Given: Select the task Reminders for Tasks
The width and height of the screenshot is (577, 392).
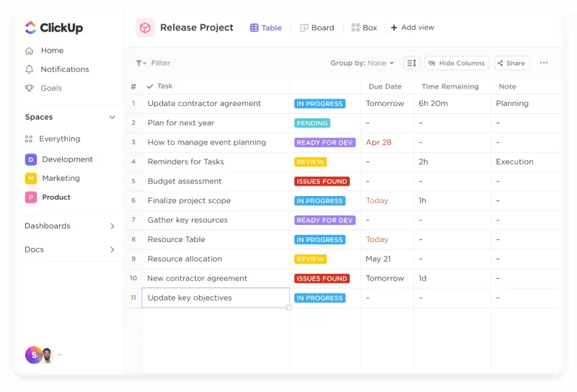Looking at the screenshot, I should pos(185,162).
